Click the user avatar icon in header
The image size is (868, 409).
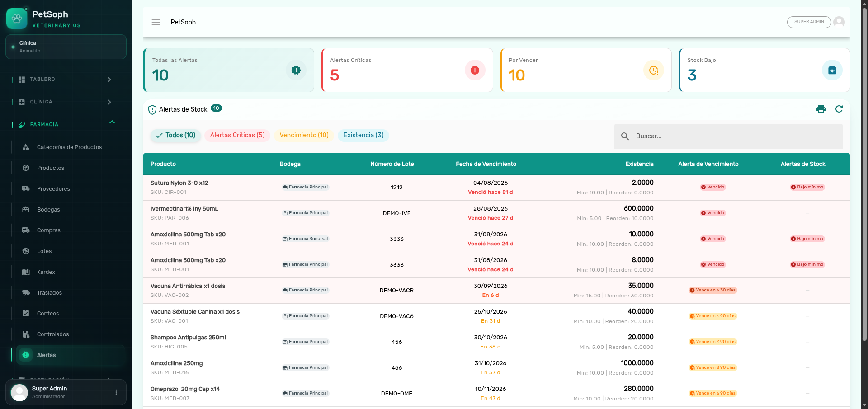(839, 22)
